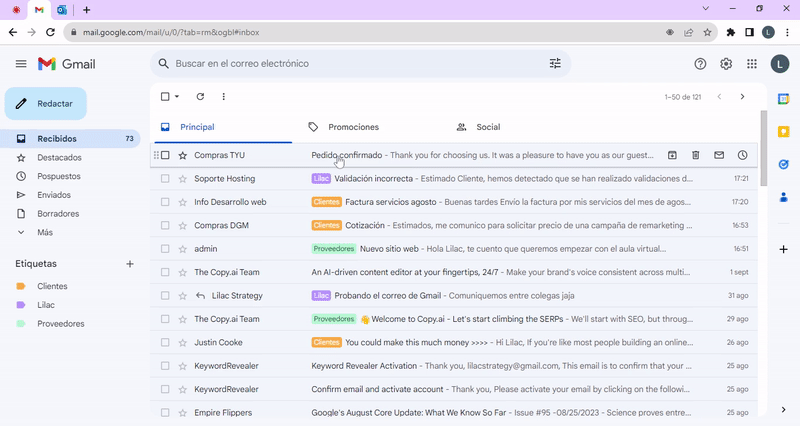The height and width of the screenshot is (426, 800).
Task: Select the Info Desarrollo web email checkbox
Action: (x=165, y=202)
